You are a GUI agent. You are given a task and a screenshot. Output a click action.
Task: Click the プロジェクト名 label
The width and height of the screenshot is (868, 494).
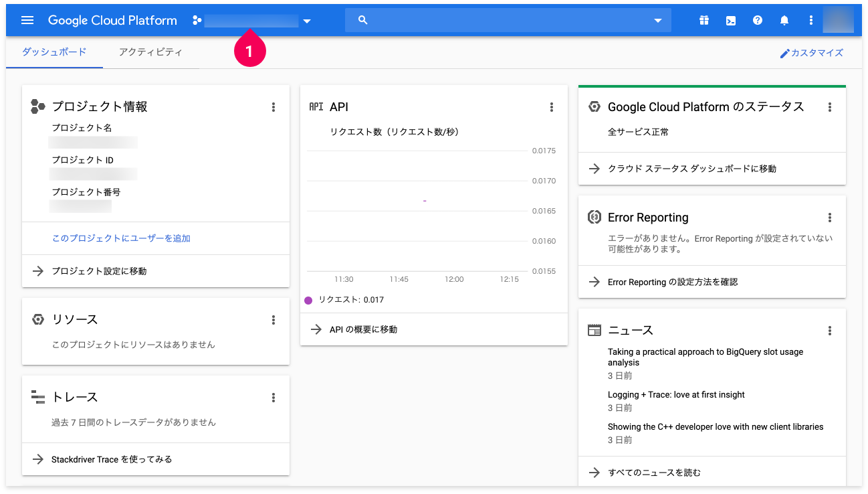[82, 128]
